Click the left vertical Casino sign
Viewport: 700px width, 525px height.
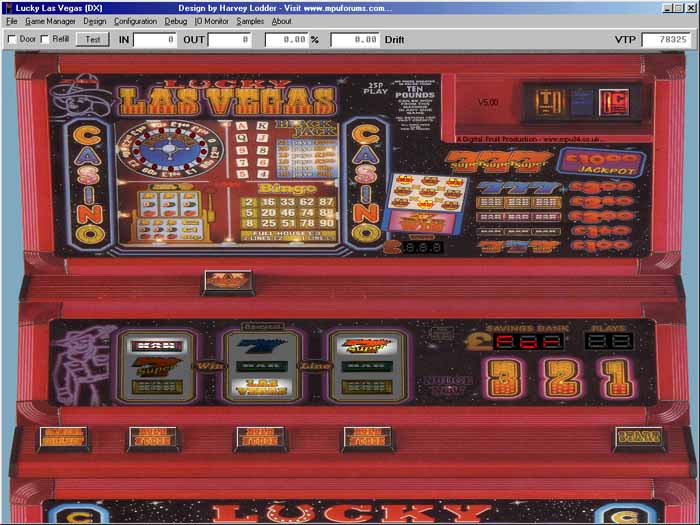90,185
